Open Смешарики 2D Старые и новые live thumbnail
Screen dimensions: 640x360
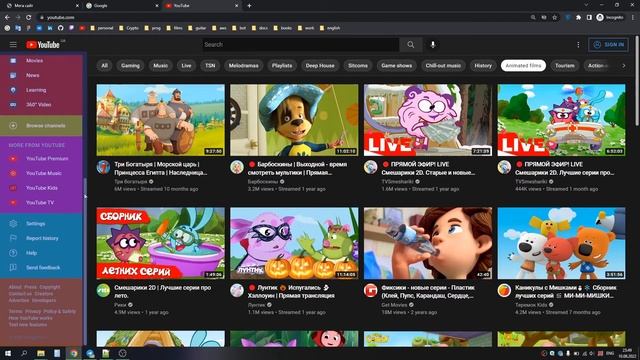[428, 120]
